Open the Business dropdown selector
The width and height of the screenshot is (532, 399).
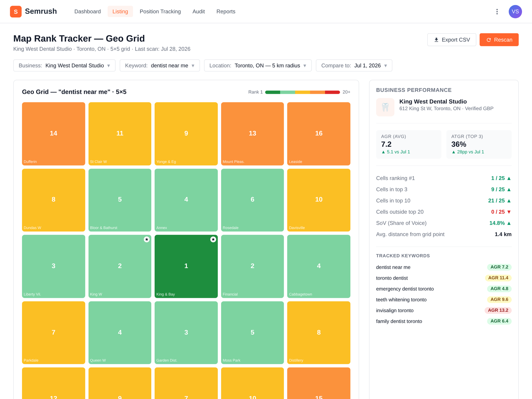pos(64,66)
